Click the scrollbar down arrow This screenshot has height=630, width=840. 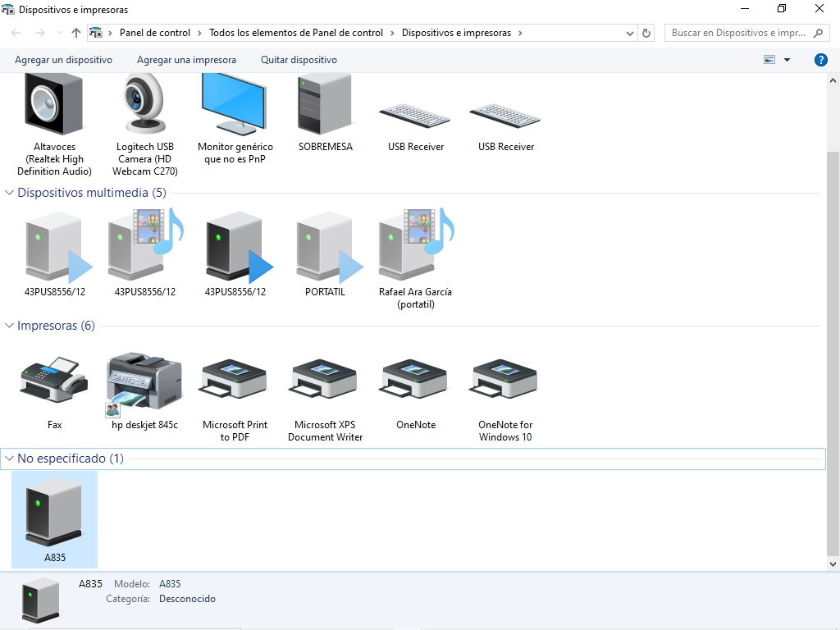tap(833, 564)
